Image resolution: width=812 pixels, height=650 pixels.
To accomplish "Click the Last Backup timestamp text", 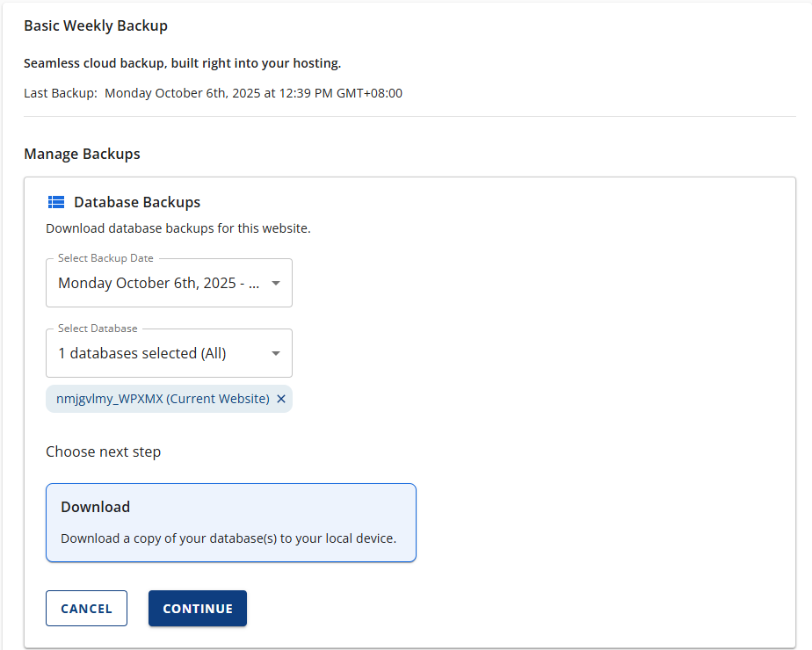I will [x=253, y=93].
